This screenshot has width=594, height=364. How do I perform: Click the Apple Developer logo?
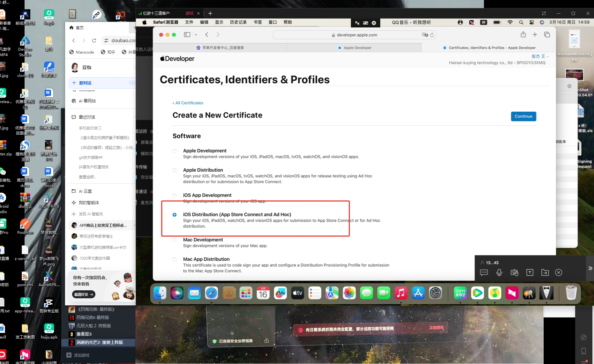(177, 59)
